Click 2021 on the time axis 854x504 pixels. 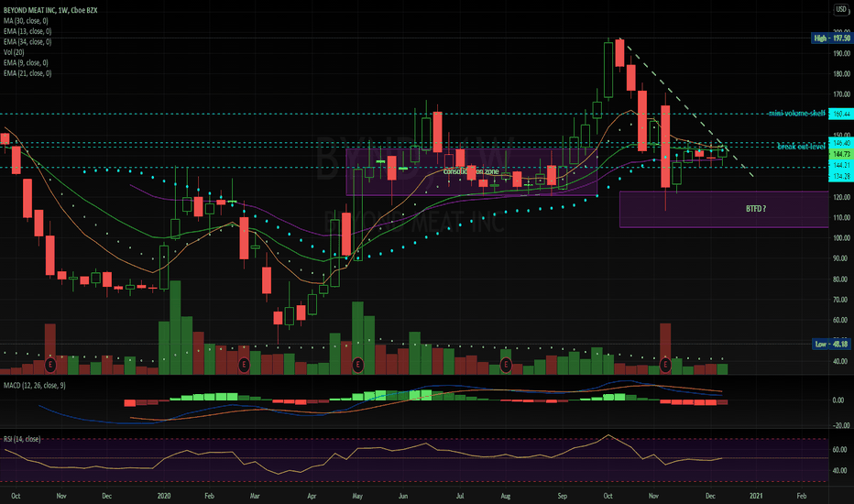tap(755, 496)
